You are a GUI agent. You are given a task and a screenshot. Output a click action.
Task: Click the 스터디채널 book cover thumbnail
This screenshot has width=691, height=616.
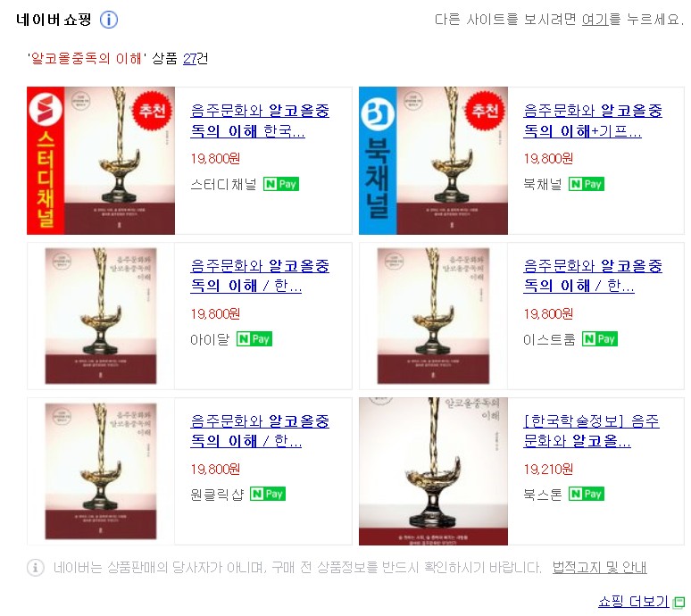pos(101,161)
